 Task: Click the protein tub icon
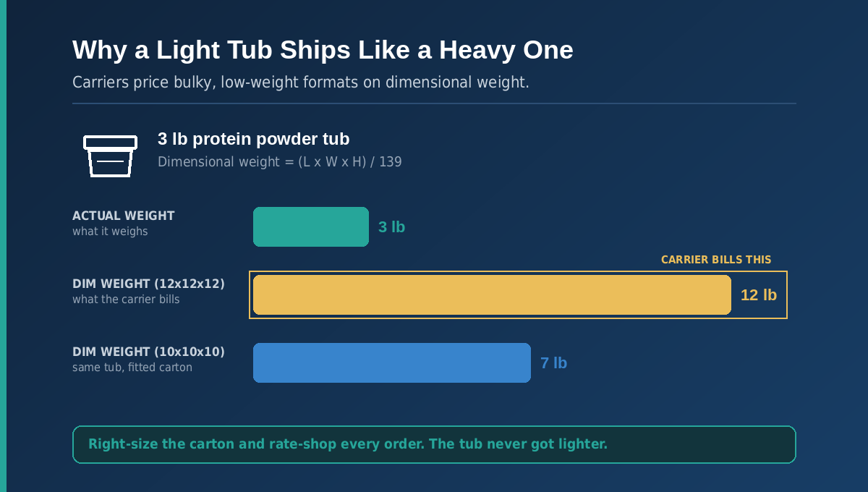point(110,156)
